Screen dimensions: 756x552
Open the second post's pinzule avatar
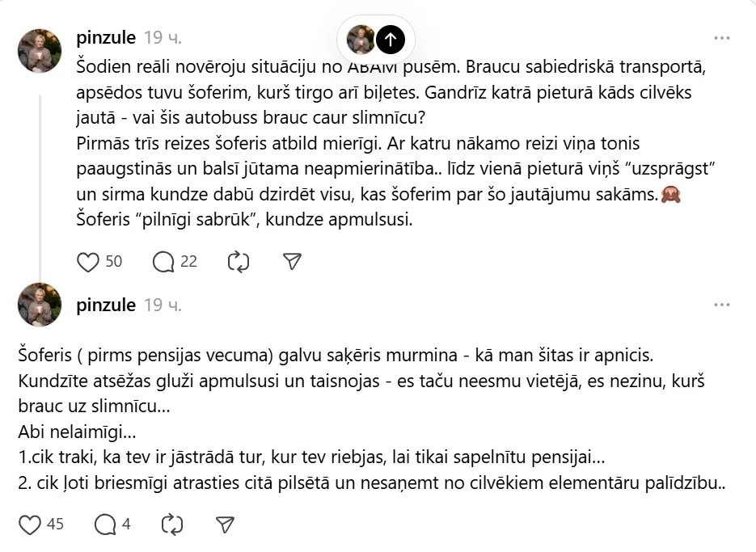40,304
